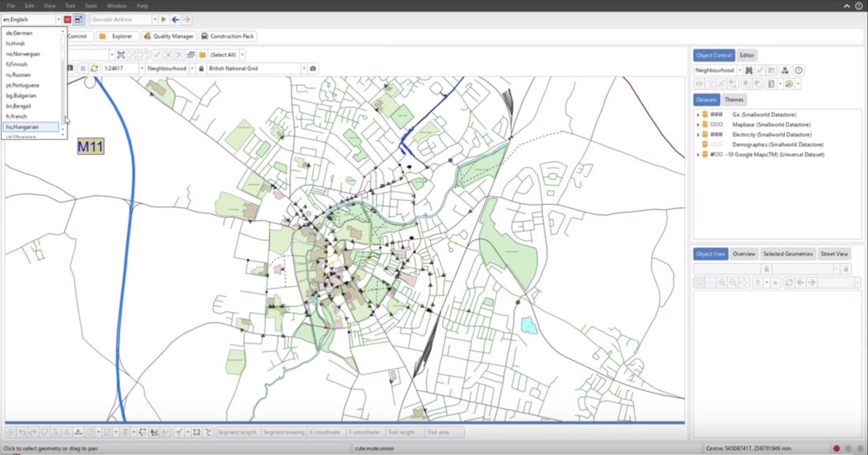Open the British National Grid dropdown

304,68
